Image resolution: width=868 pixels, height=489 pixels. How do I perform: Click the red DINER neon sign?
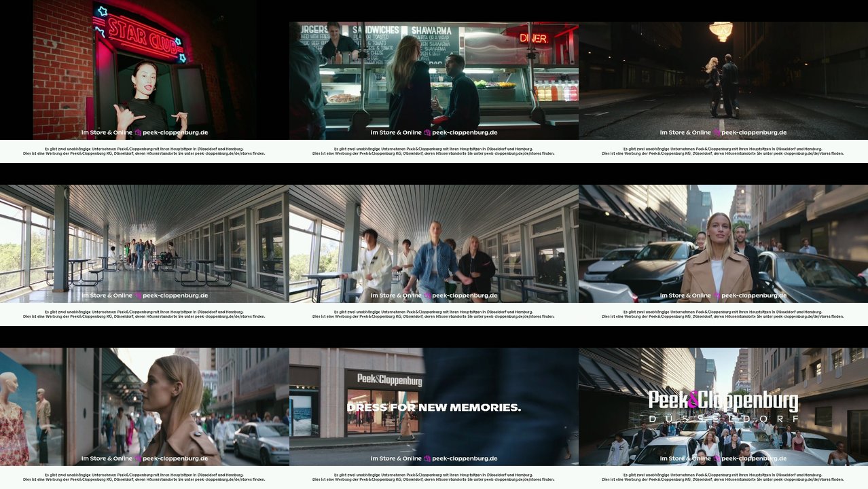[534, 38]
